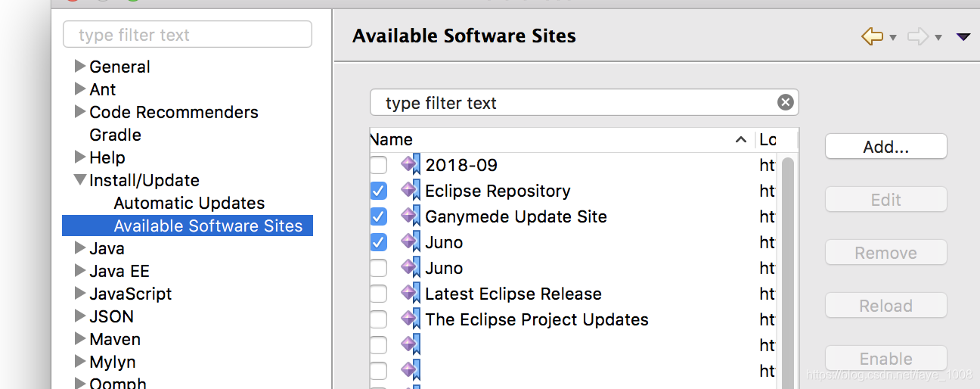Click the forward navigation arrow

point(917,36)
